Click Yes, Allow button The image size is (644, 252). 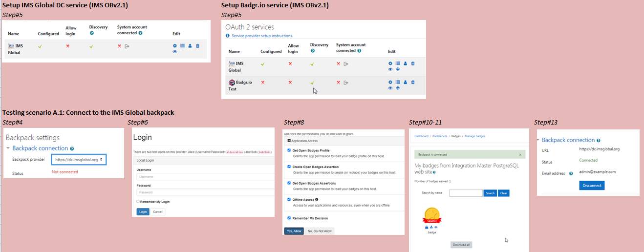coord(294,231)
